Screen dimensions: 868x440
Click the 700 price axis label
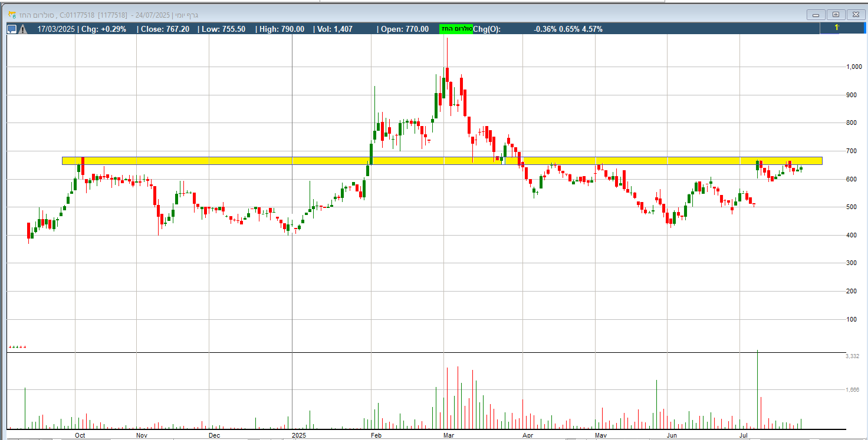point(851,151)
